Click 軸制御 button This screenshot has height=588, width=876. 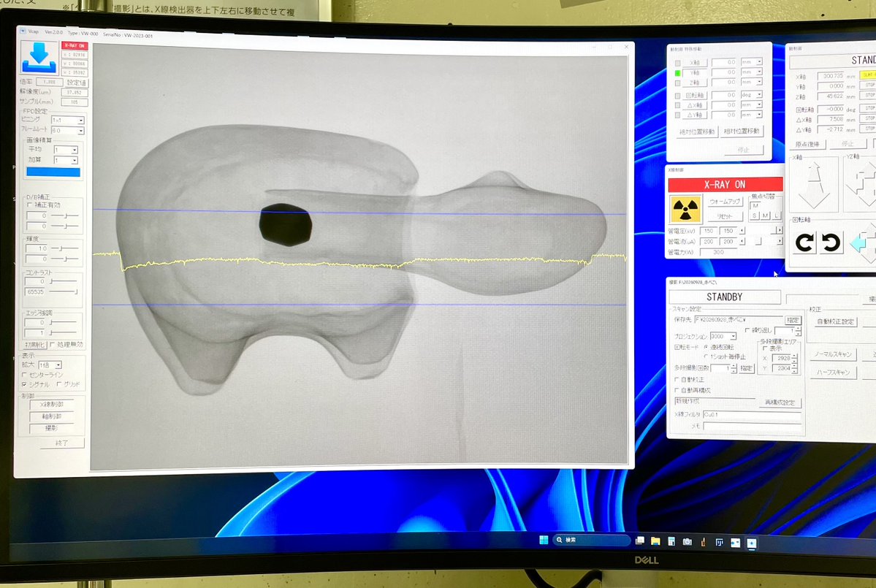click(51, 416)
